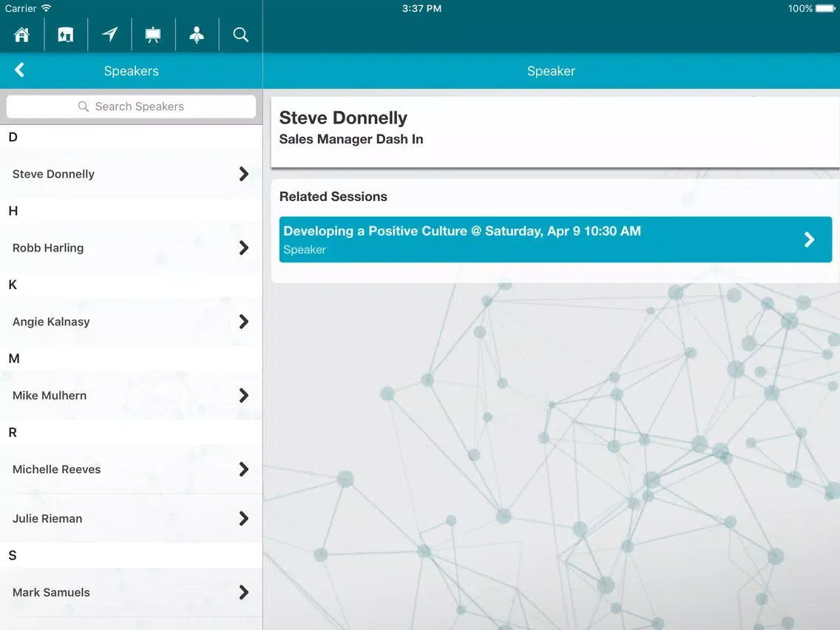Select Michelle Reeves in speakers list

(131, 470)
